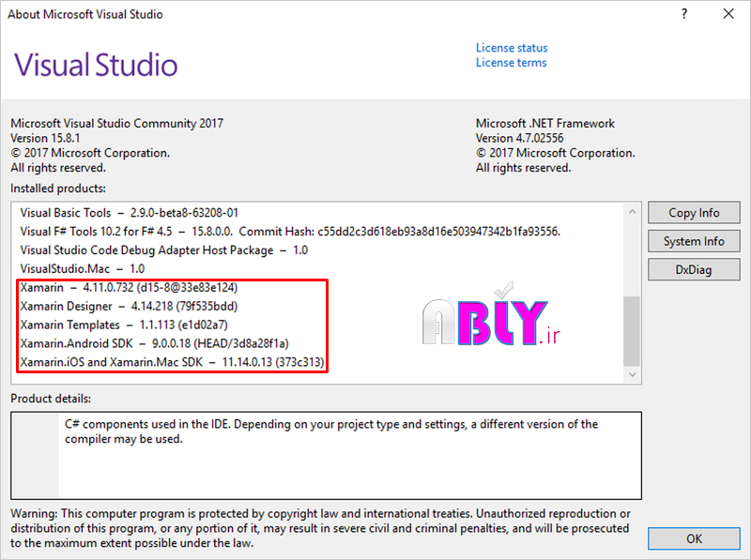Screen dimensions: 751x560
Task: Select the Xamarin.Android SDK entry
Action: click(155, 343)
